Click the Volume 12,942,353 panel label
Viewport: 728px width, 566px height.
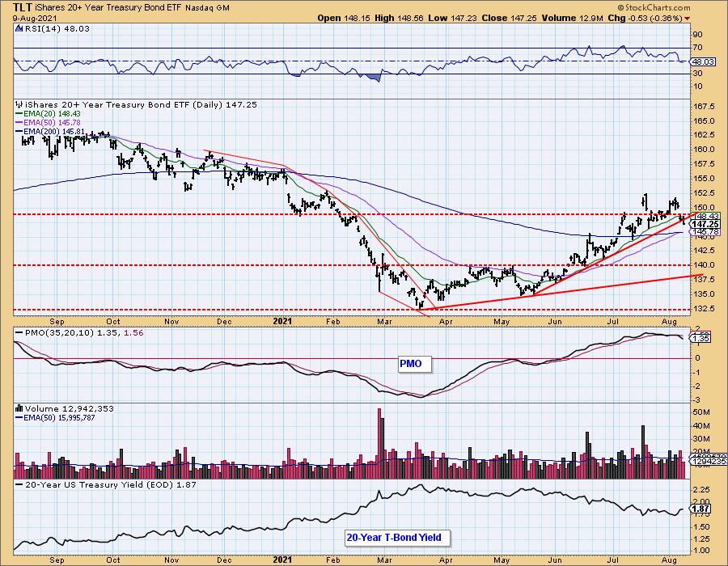tap(69, 408)
